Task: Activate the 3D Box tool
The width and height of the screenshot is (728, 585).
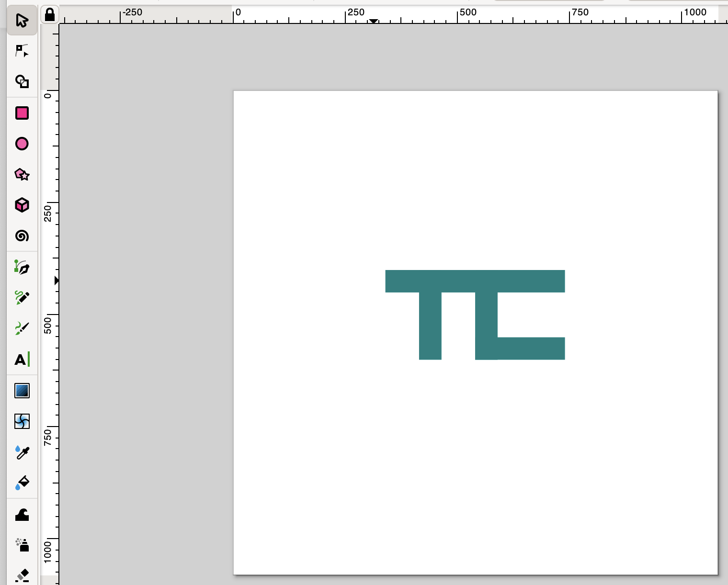Action: click(x=22, y=205)
